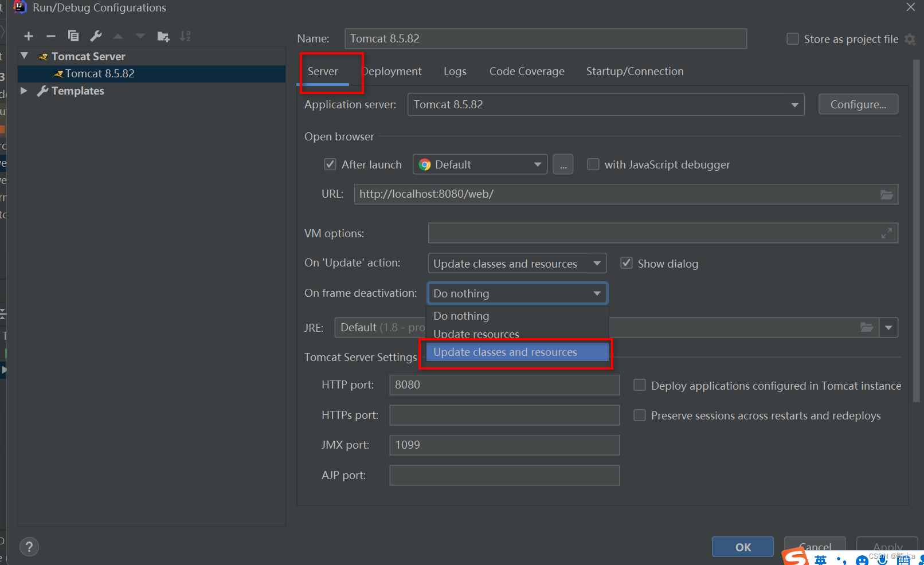Image resolution: width=924 pixels, height=565 pixels.
Task: Click the AJP port field
Action: point(504,475)
